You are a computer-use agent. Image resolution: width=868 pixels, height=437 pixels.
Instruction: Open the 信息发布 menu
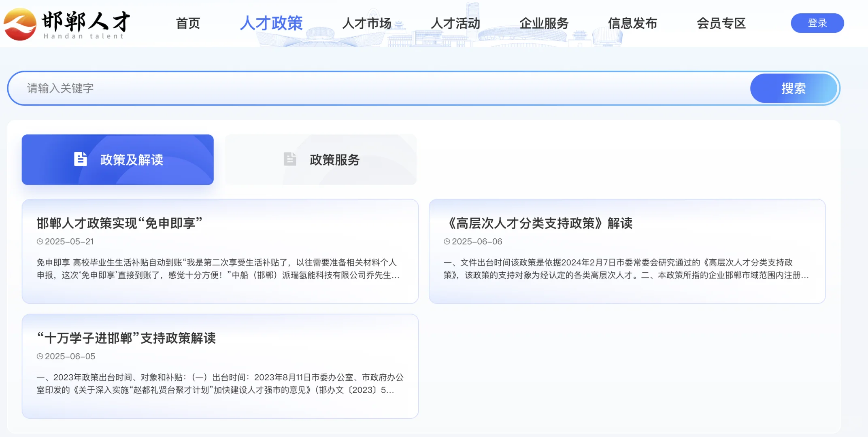632,23
